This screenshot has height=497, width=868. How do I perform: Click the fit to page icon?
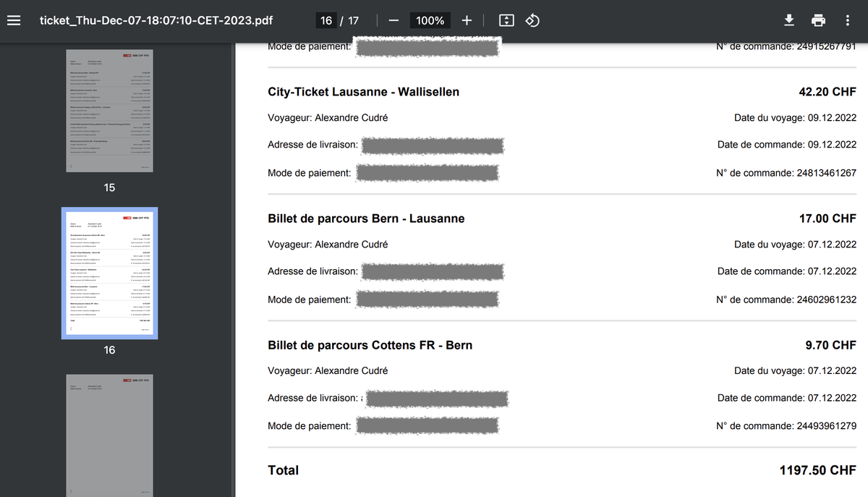point(506,20)
